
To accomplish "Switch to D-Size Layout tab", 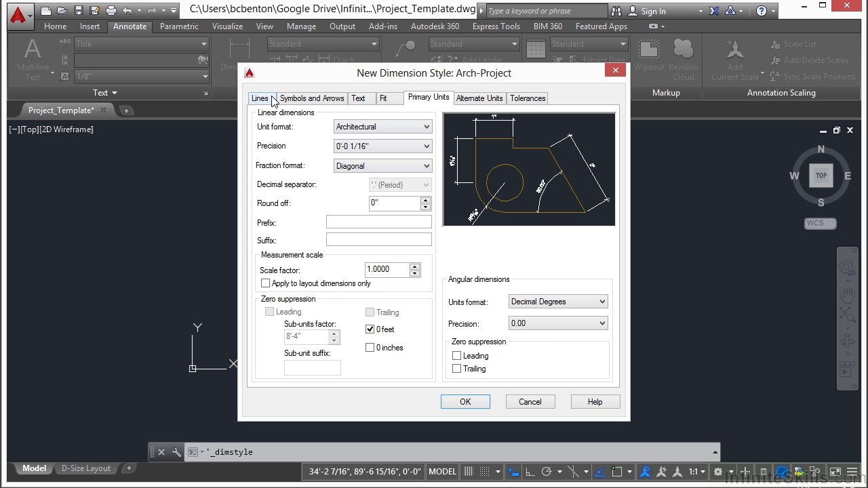I will pyautogui.click(x=86, y=468).
